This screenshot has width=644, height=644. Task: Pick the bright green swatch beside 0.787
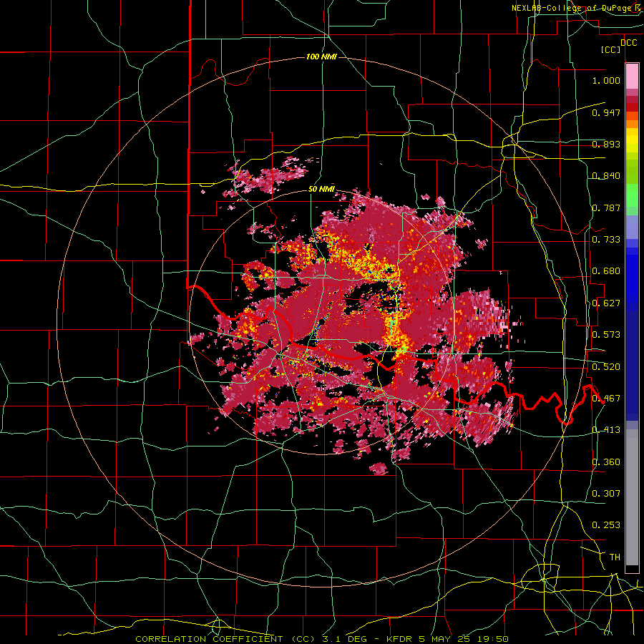click(632, 199)
